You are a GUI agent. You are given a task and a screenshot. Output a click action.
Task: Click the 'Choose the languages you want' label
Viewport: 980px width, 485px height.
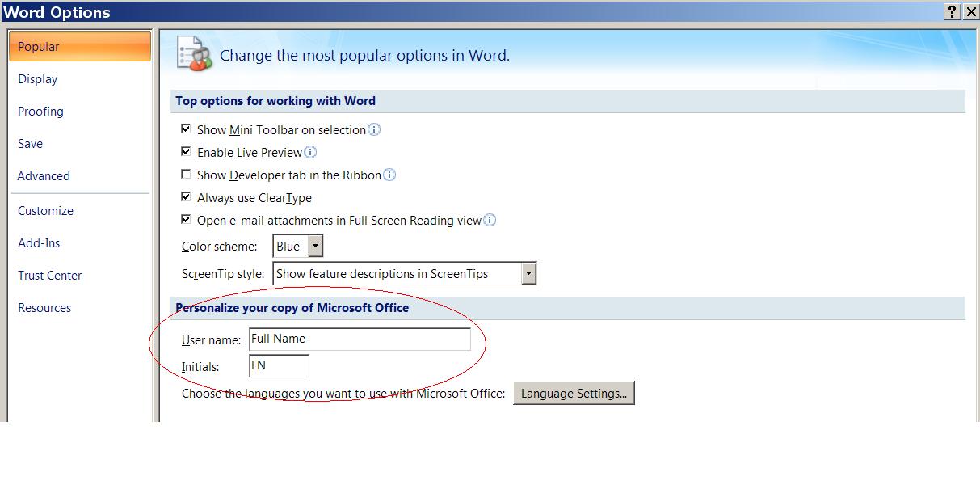pos(343,394)
